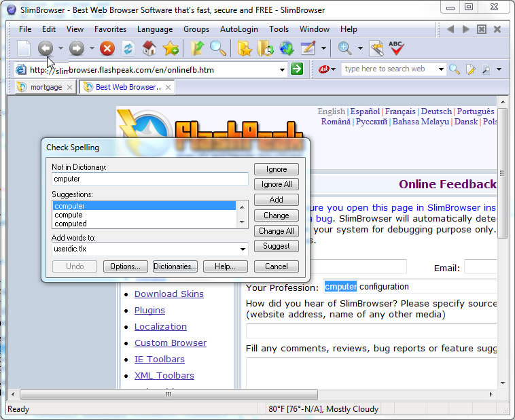Expand the 'Add words to' userdic.tlx dropdown
Screen dimensions: 515x420
243,249
